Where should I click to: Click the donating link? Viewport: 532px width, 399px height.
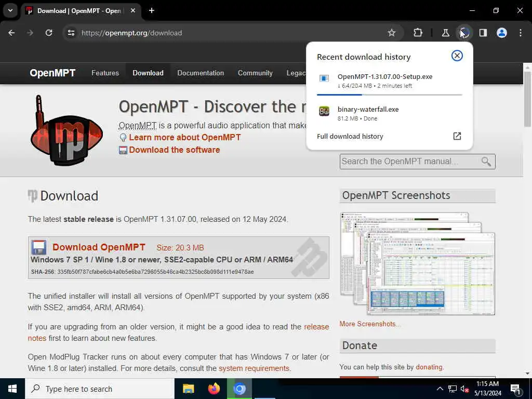click(x=429, y=367)
